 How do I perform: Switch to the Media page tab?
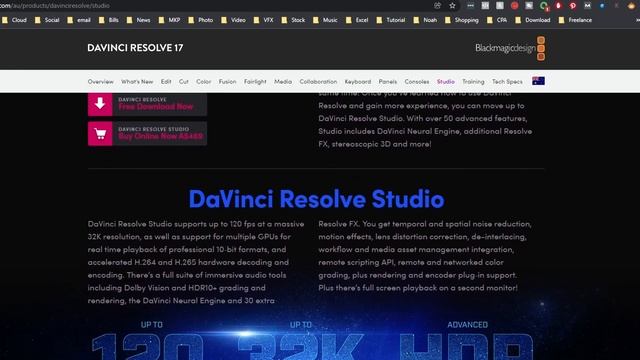point(283,82)
